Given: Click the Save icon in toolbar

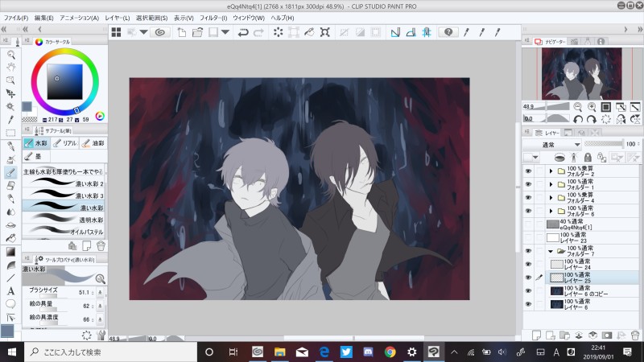Looking at the screenshot, I should click(x=213, y=32).
